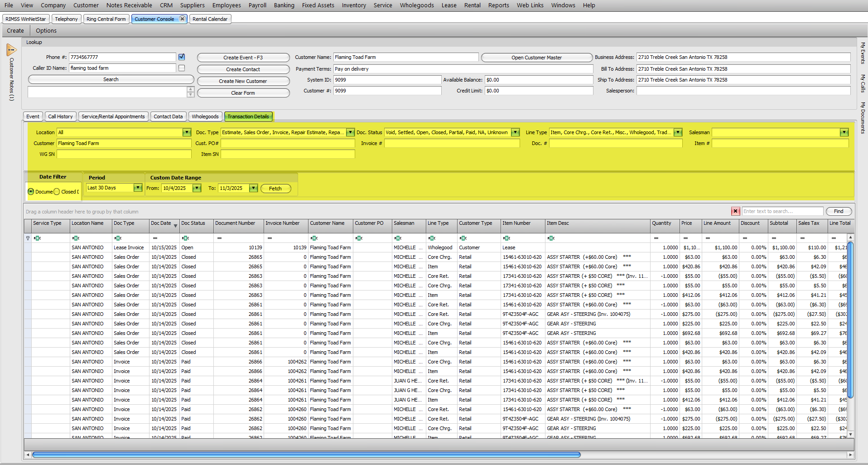Click equals filter icon under Document Number column
Screen dimensions: 868x465
coord(219,238)
